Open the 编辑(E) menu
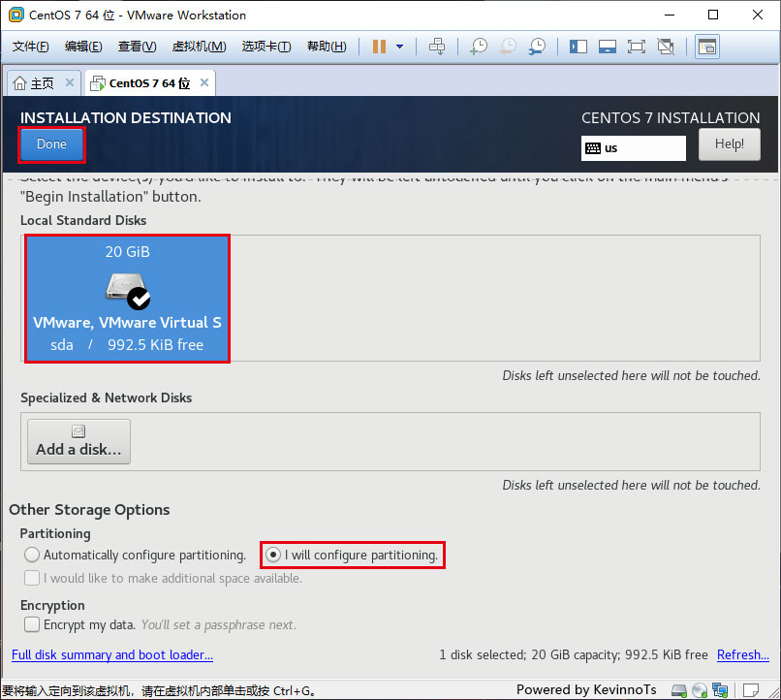781x700 pixels. (83, 47)
